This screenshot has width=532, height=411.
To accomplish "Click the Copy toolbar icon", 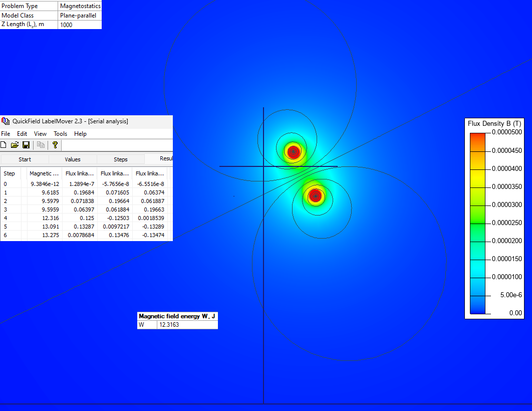I will pos(41,145).
